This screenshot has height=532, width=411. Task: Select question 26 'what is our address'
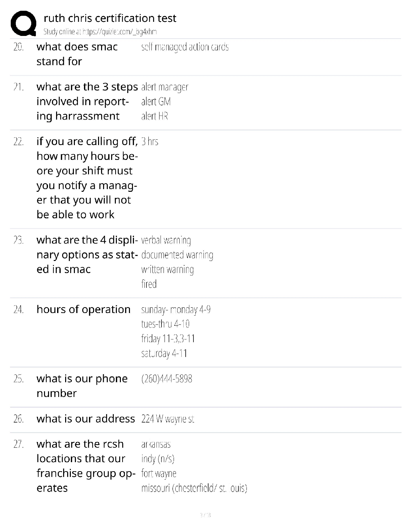click(x=86, y=419)
